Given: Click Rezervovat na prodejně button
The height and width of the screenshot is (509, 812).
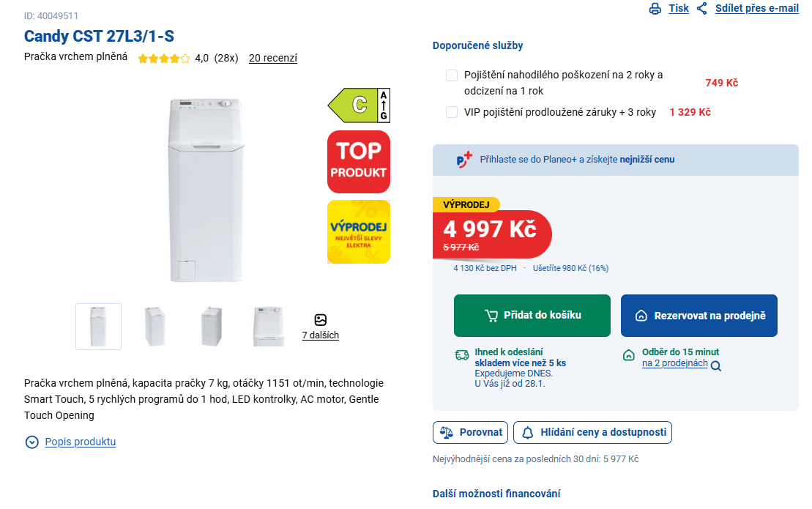Looking at the screenshot, I should (x=699, y=316).
